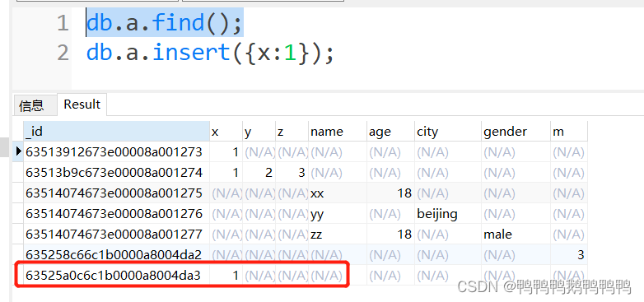Click the city cell 'beijing'

[x=448, y=214]
